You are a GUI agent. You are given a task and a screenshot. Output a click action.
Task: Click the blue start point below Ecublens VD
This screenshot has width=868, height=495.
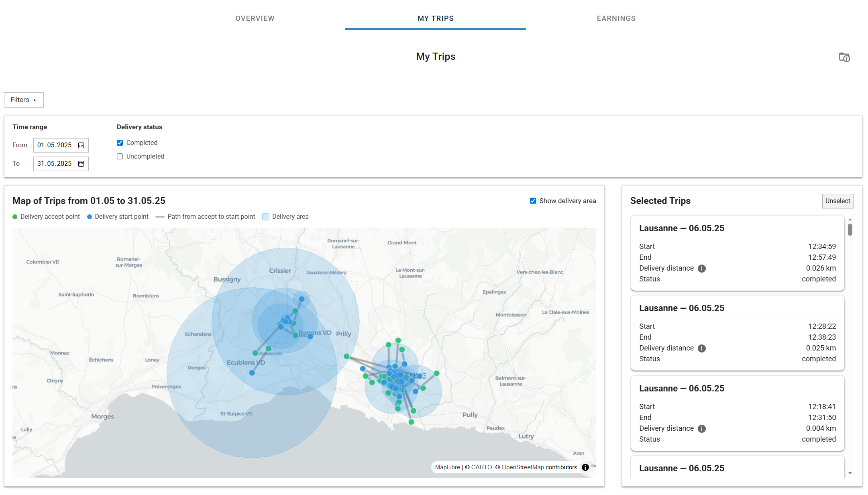pos(252,373)
